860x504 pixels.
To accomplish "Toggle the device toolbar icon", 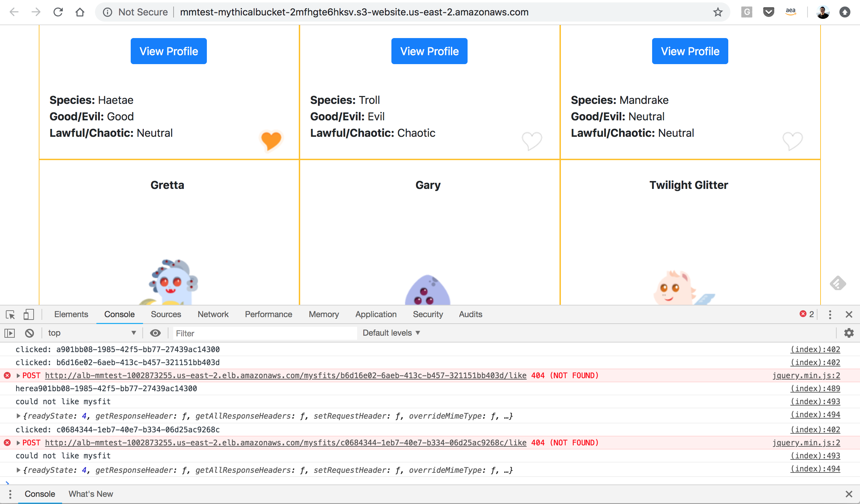I will [28, 314].
